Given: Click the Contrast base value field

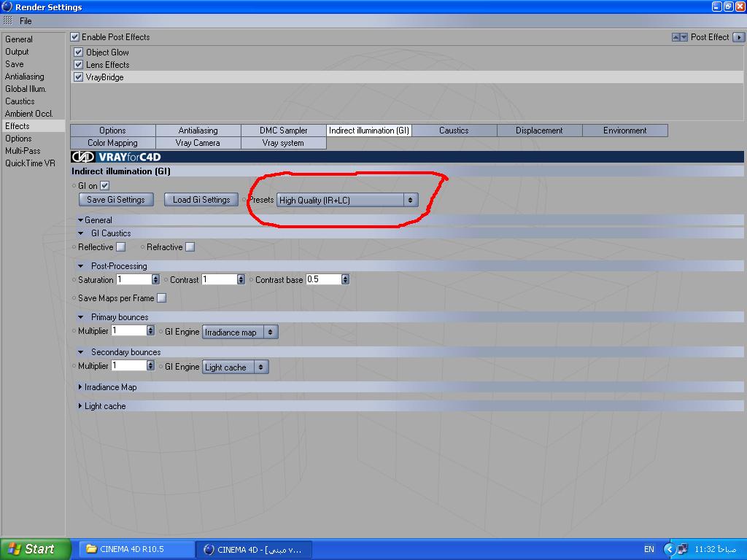Looking at the screenshot, I should tap(324, 279).
